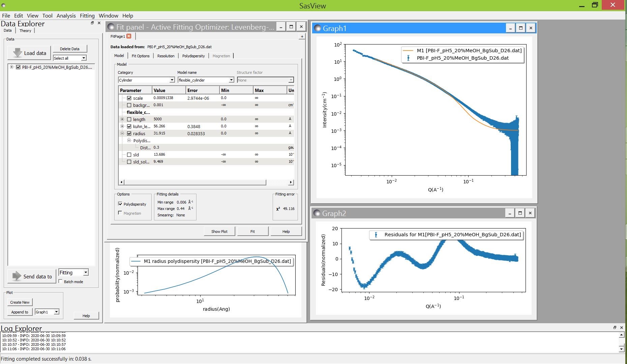Toggle the Polydispersity option checkbox
The width and height of the screenshot is (627, 364).
tap(120, 204)
